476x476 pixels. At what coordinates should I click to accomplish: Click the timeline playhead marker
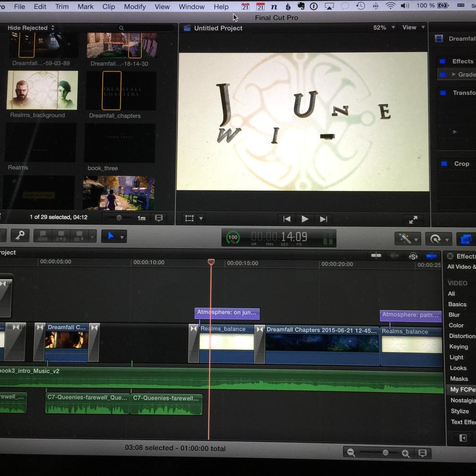[x=211, y=262]
